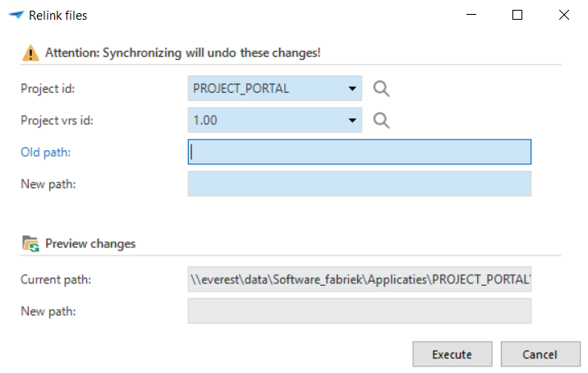Click the Current path preview field
The height and width of the screenshot is (373, 588).
[x=360, y=279]
